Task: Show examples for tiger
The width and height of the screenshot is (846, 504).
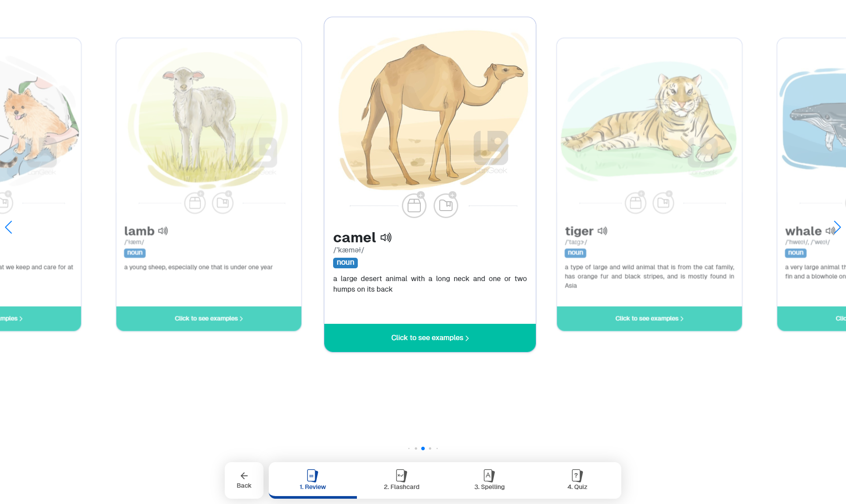Action: click(649, 319)
